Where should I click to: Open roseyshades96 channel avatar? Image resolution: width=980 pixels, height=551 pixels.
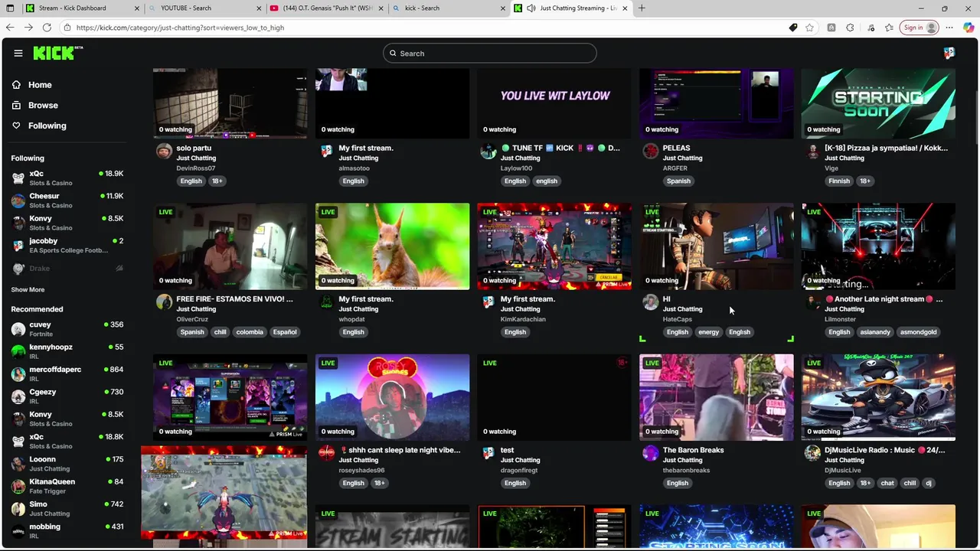[326, 453]
